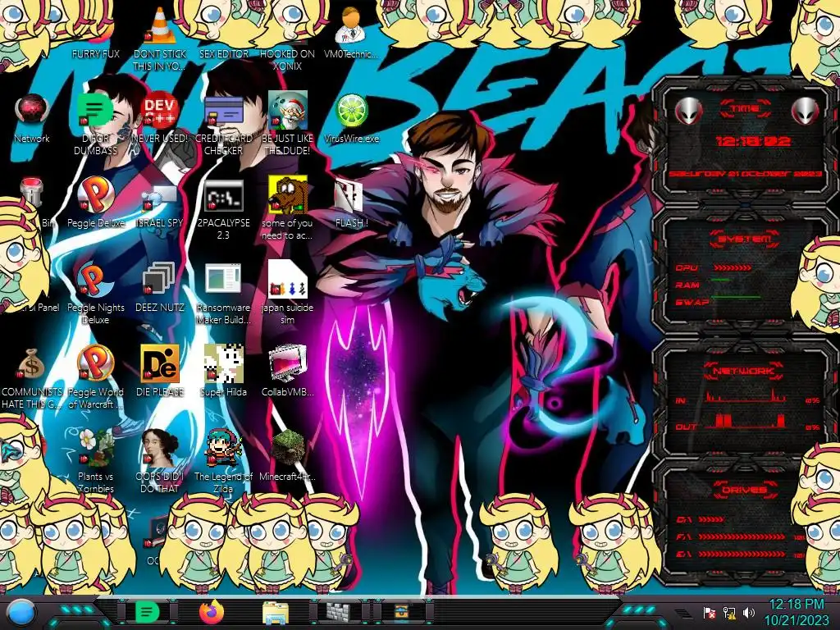Open File Explorer from the taskbar
The height and width of the screenshot is (630, 840).
(276, 613)
